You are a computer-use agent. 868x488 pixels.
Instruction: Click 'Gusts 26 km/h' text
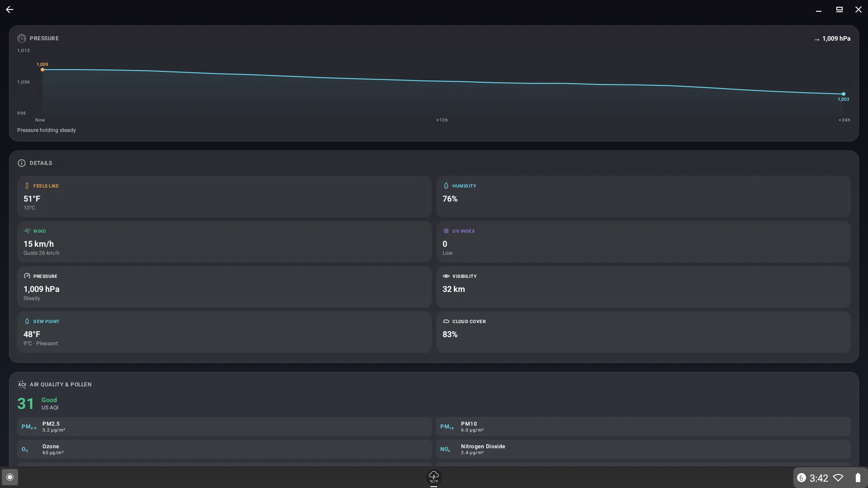point(42,253)
